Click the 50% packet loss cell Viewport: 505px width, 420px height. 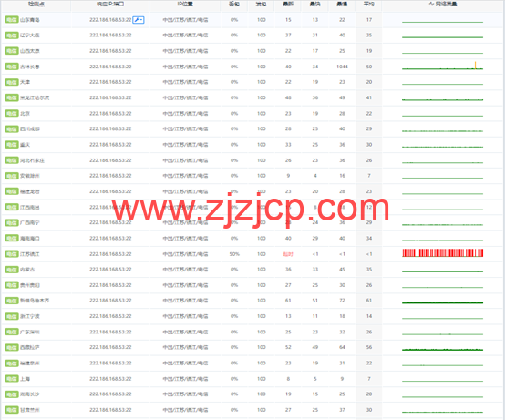click(234, 254)
